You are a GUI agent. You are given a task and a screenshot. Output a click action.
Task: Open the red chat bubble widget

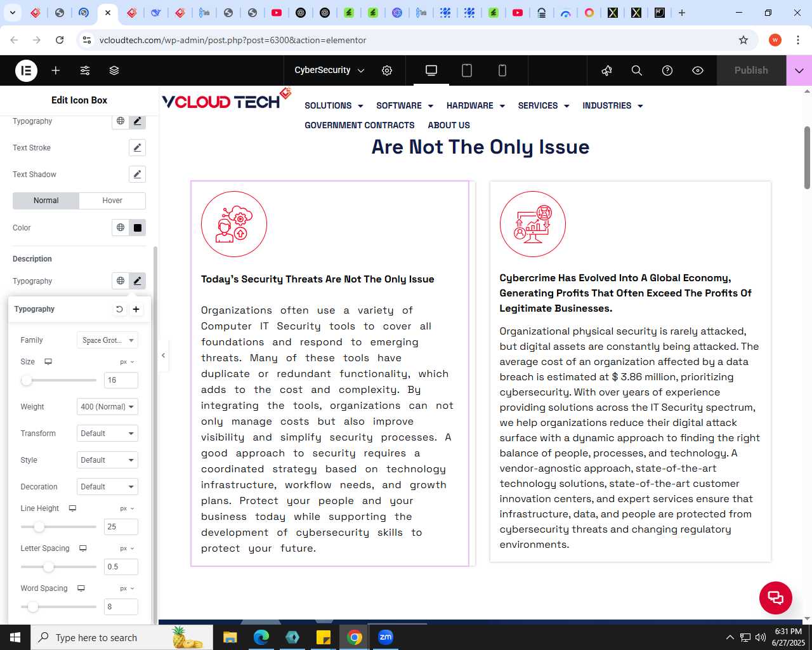click(x=776, y=598)
